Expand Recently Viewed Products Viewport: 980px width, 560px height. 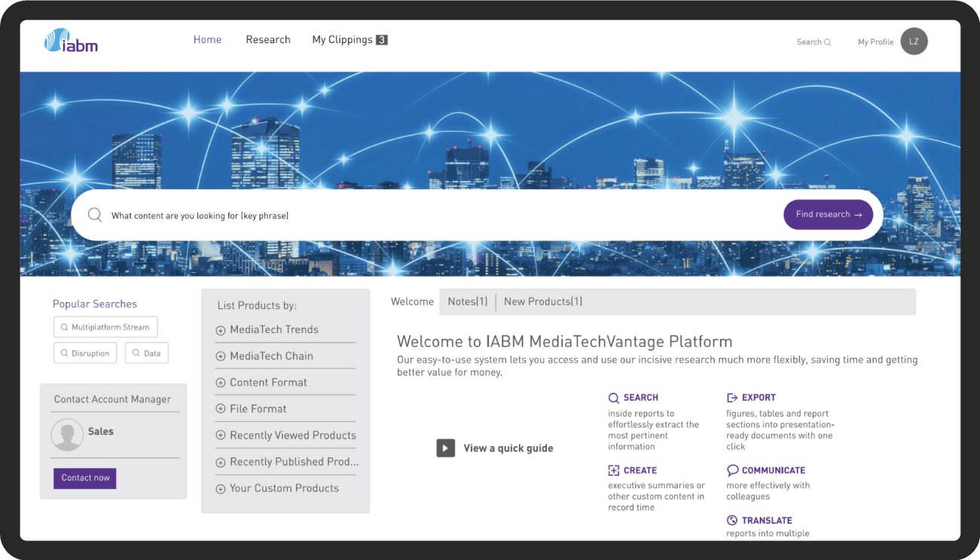(x=219, y=435)
